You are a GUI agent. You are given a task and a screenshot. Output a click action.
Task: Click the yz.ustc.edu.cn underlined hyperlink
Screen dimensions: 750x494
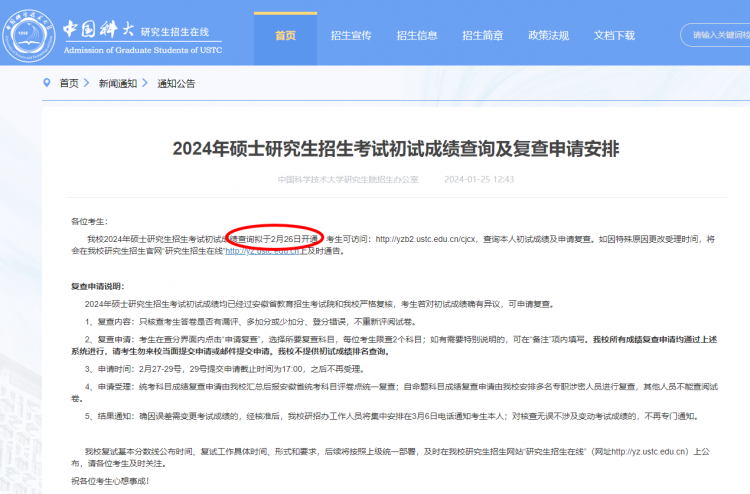(x=262, y=252)
